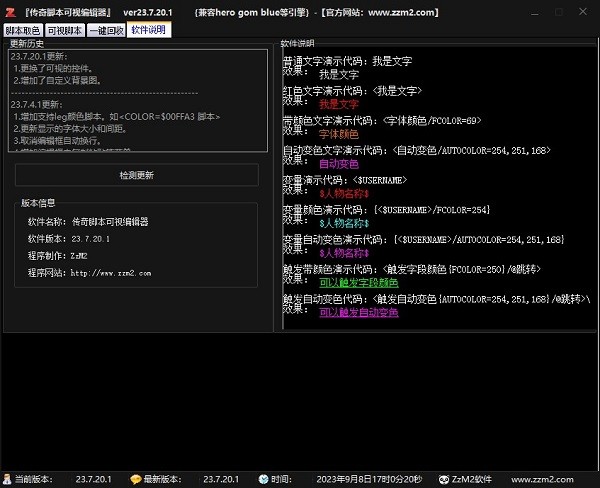Screen dimensions: 600x488
Task: Open the 脚本取色 tab
Action: [x=23, y=30]
